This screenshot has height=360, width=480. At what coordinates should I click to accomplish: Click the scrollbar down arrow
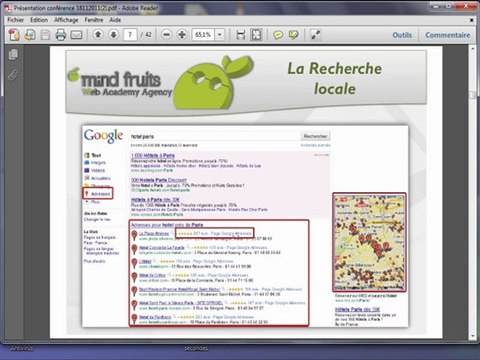pos(472,336)
